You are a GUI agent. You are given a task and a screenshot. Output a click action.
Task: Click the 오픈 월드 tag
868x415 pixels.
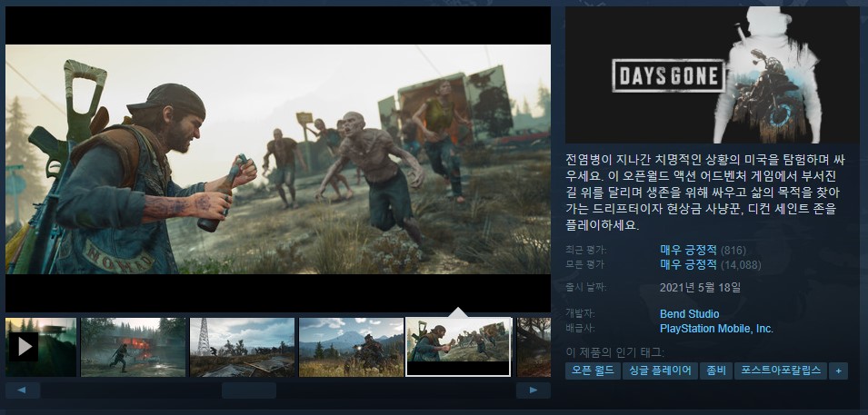click(x=593, y=371)
